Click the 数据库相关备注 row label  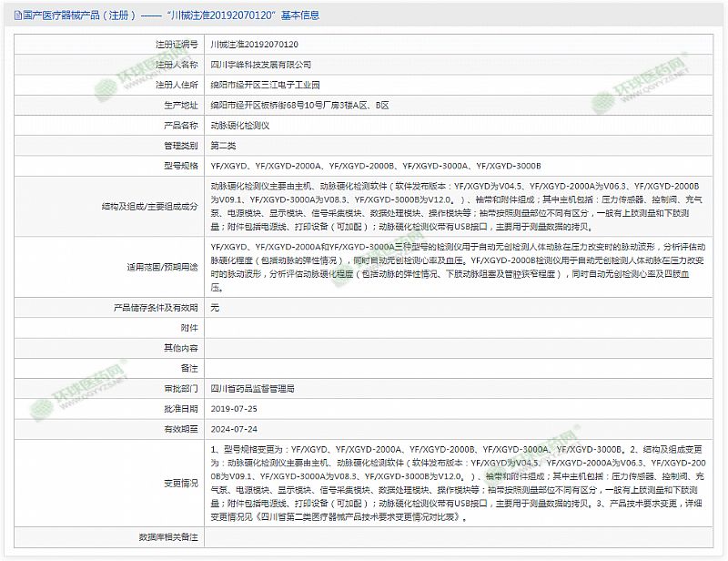point(167,536)
